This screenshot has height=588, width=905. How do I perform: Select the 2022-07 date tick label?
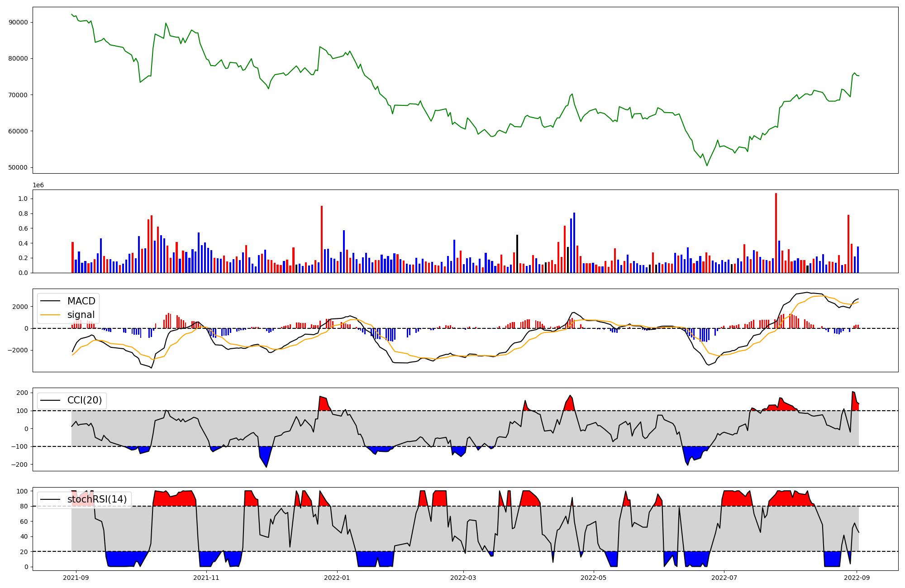click(x=724, y=578)
